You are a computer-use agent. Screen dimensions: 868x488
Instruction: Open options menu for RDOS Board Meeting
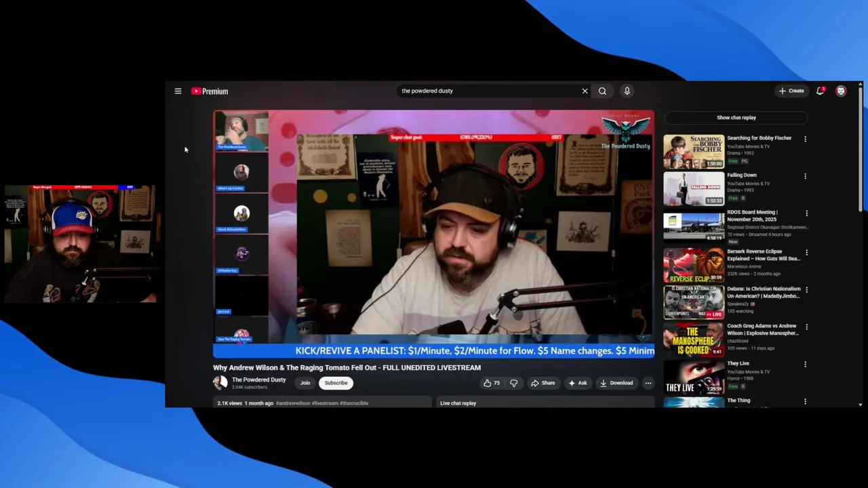805,213
